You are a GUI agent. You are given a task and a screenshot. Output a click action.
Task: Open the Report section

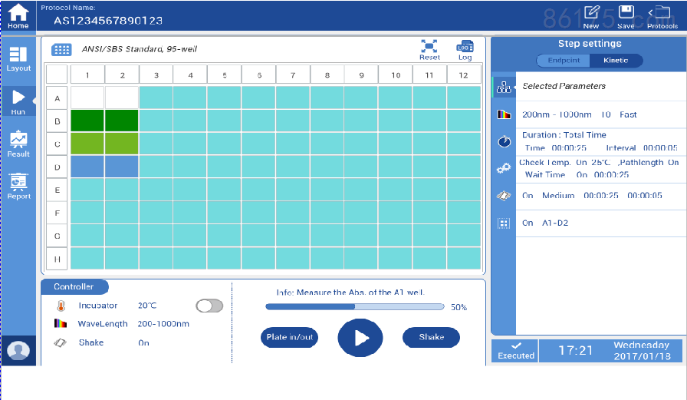click(18, 186)
